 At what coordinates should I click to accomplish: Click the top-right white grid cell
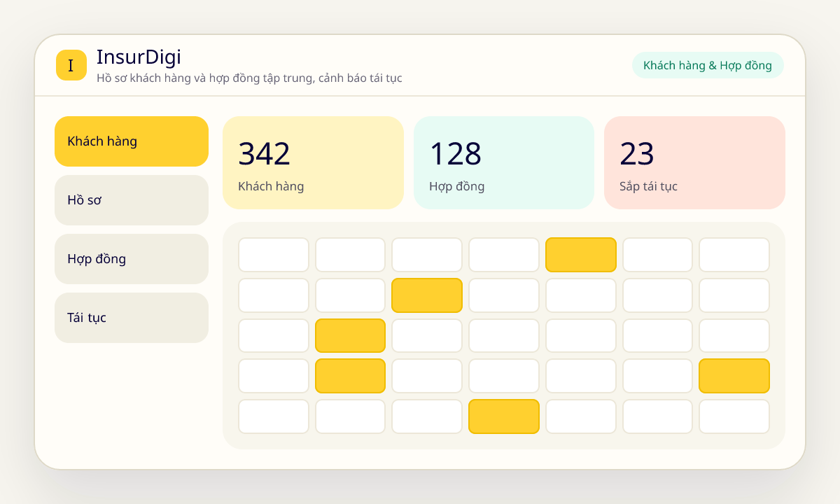[734, 255]
